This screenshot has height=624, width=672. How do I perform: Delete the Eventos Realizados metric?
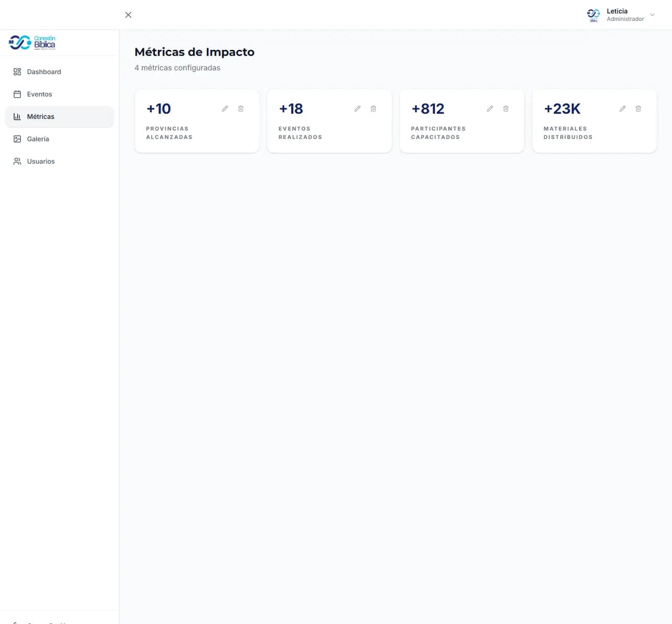(x=373, y=109)
